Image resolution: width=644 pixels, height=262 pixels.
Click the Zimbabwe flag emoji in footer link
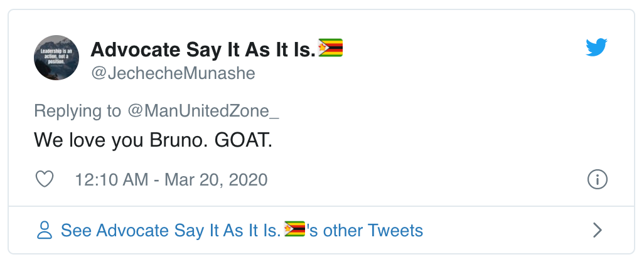[295, 229]
